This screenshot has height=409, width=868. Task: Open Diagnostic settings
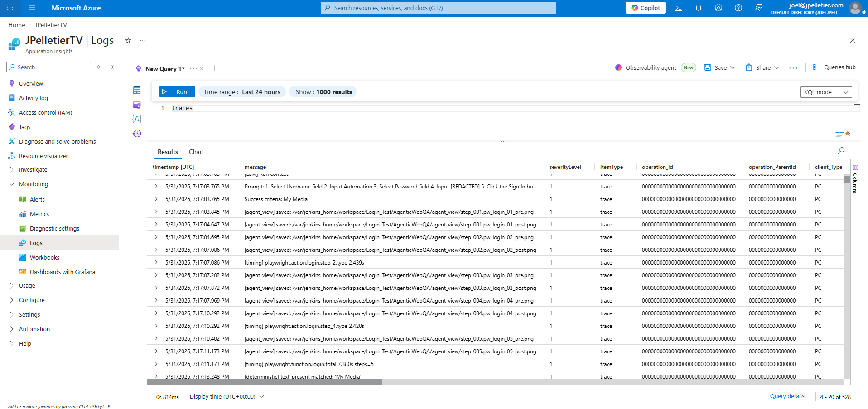pos(54,228)
